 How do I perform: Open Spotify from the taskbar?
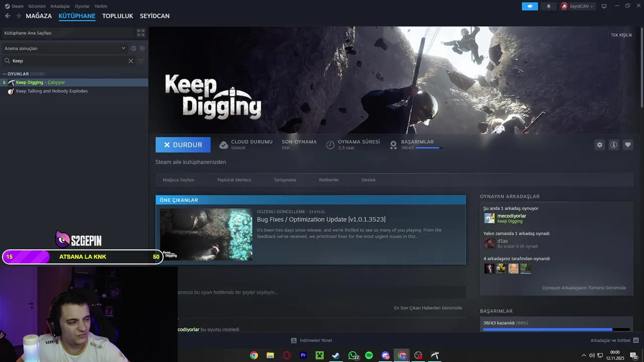click(x=369, y=355)
